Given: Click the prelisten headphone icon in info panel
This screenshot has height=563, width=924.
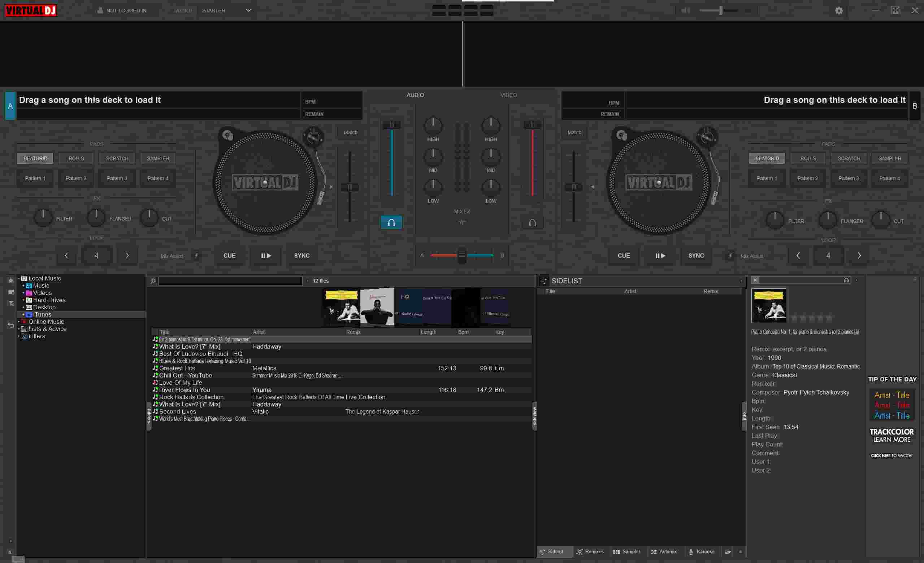Looking at the screenshot, I should tap(846, 280).
